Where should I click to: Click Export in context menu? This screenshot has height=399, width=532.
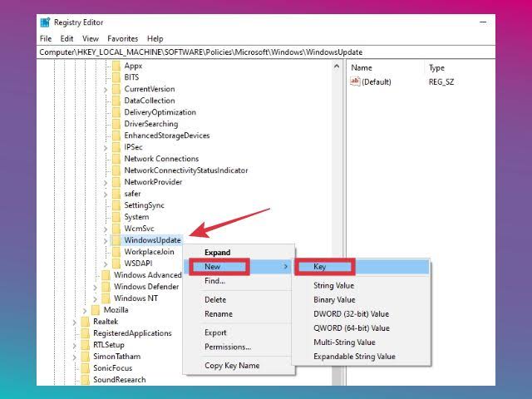pyautogui.click(x=239, y=332)
